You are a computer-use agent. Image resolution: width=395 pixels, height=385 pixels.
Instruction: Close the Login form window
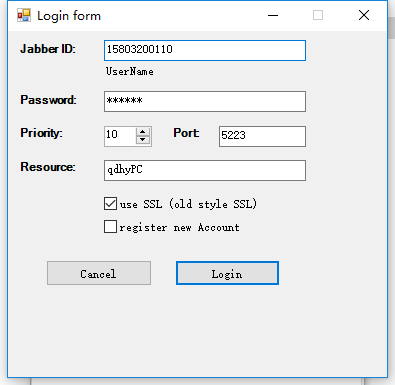[364, 15]
